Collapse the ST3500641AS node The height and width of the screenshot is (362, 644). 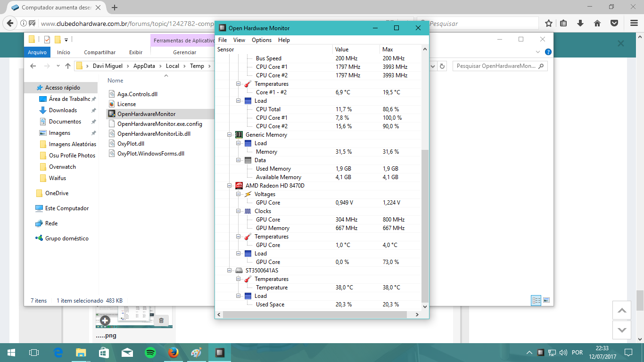click(x=230, y=271)
